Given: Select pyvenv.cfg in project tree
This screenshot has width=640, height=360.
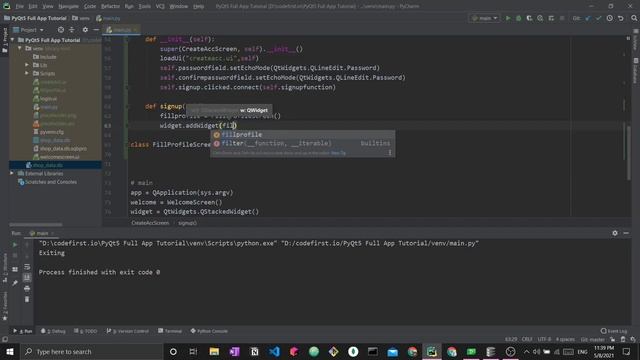Looking at the screenshot, I should click(51, 132).
